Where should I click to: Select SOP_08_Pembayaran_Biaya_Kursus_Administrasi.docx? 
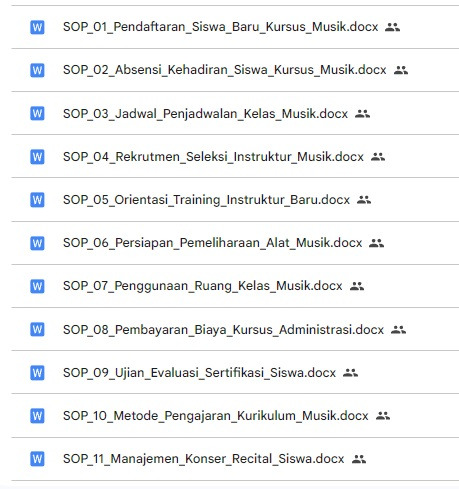[224, 330]
